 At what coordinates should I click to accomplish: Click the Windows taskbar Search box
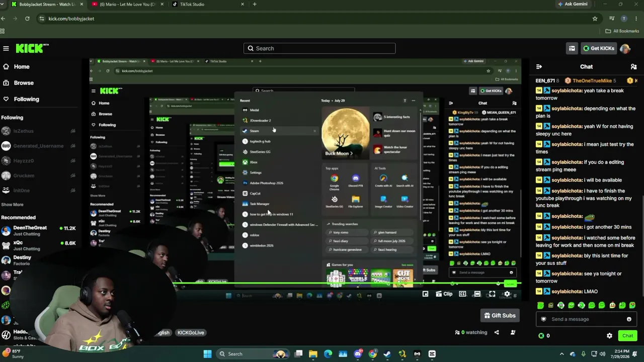pos(253,354)
